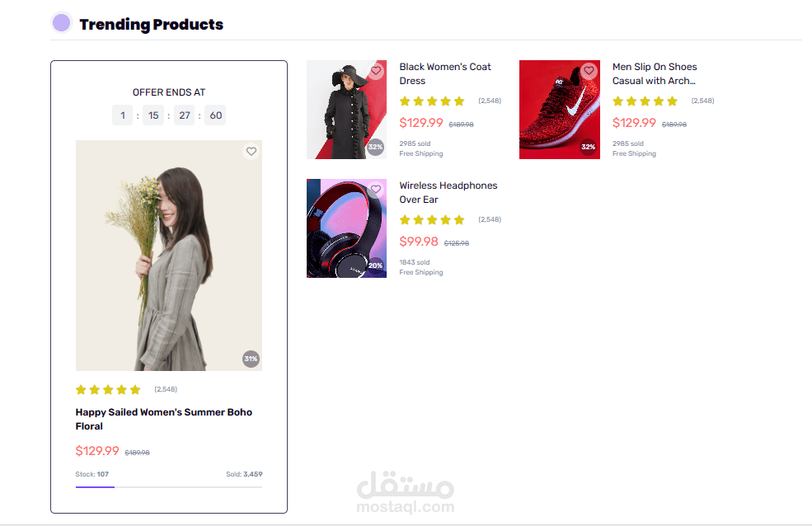
Task: Add Wireless Headphones to wishlist via heart
Action: [x=376, y=190]
